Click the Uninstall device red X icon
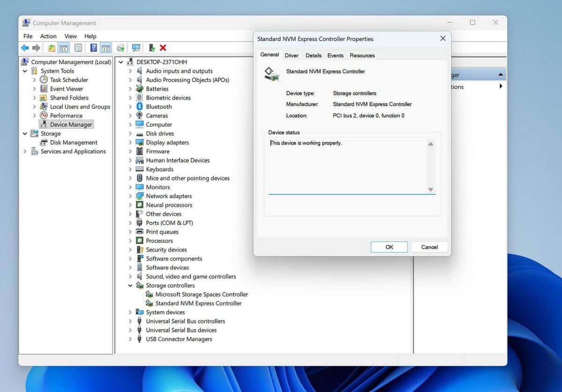Viewport: 562px width, 392px height. 163,47
